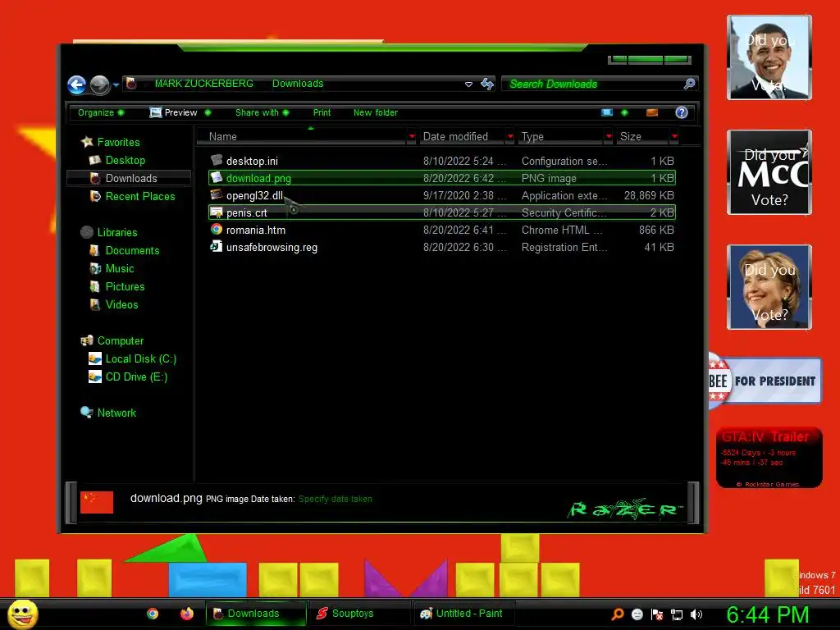Open the dropdown next to Preview

[208, 112]
